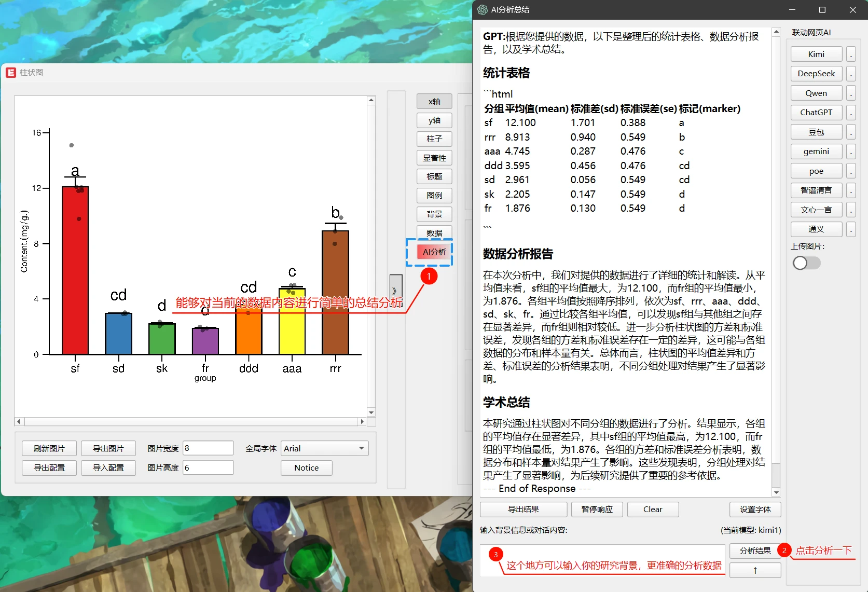Viewport: 868px width, 592px height.
Task: Click 导出配置 to export config
Action: pyautogui.click(x=49, y=468)
